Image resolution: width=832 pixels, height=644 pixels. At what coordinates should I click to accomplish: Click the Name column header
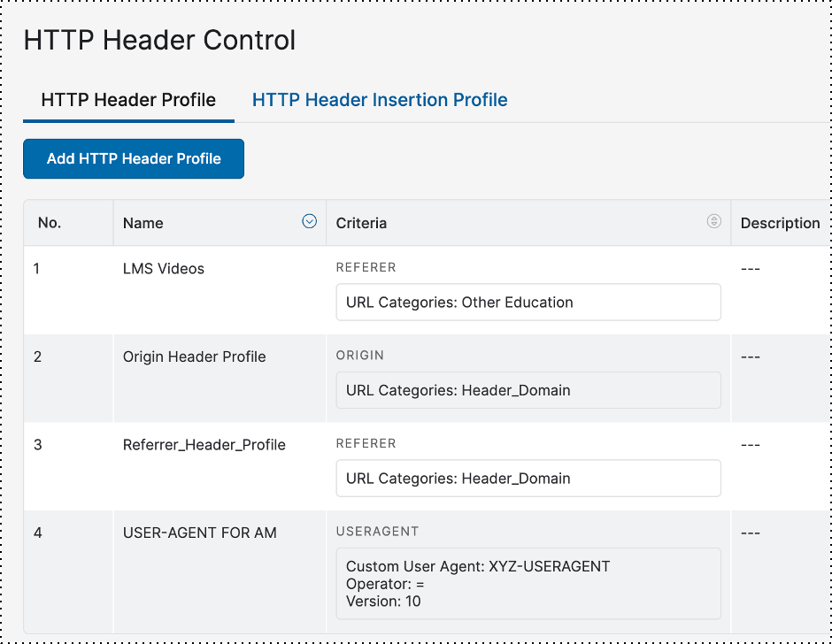click(x=143, y=223)
